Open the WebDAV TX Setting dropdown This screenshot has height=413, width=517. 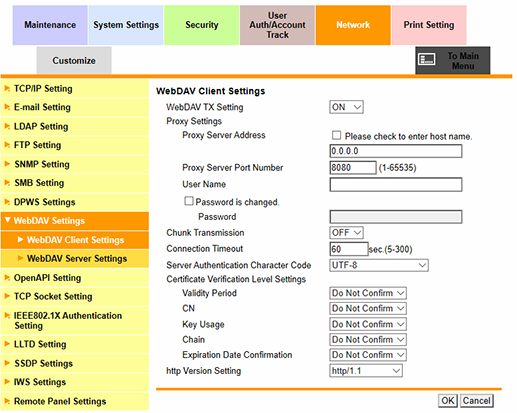(x=346, y=107)
